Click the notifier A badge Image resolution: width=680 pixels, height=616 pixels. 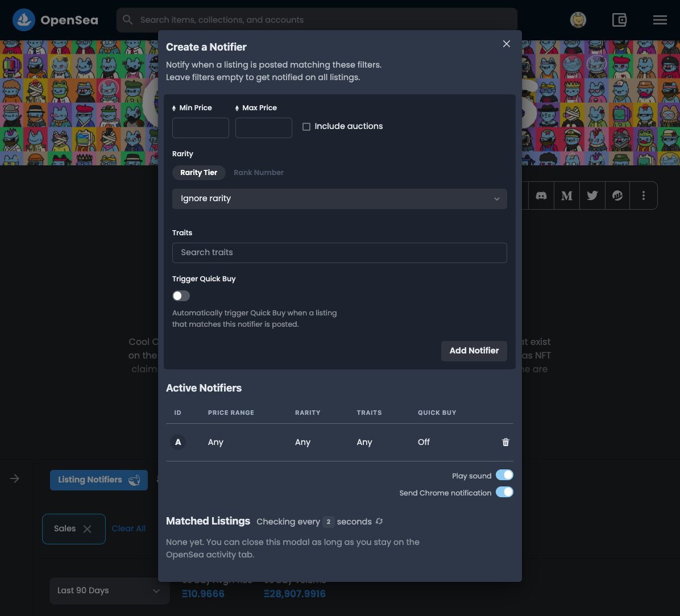point(178,442)
